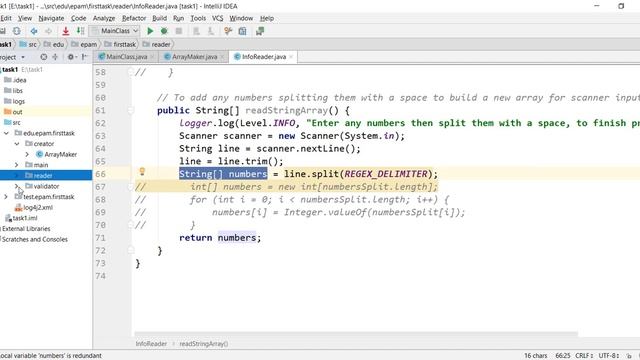Click the Save All disk icon
This screenshot has height=360, width=640.
(x=2, y=31)
